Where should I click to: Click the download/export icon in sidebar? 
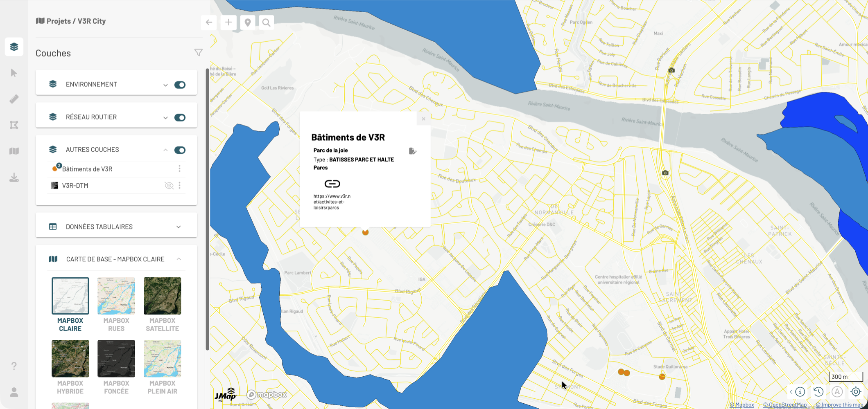click(x=14, y=178)
